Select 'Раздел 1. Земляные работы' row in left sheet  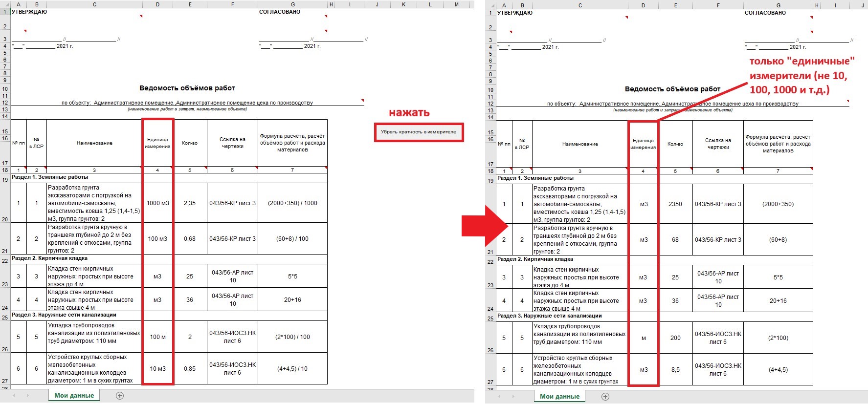click(169, 177)
